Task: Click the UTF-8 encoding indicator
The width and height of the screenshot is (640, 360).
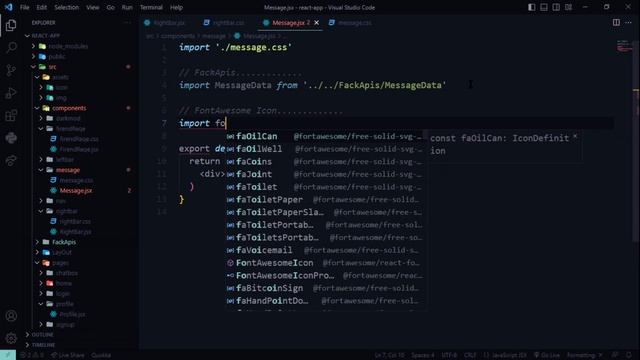Action: click(449, 355)
